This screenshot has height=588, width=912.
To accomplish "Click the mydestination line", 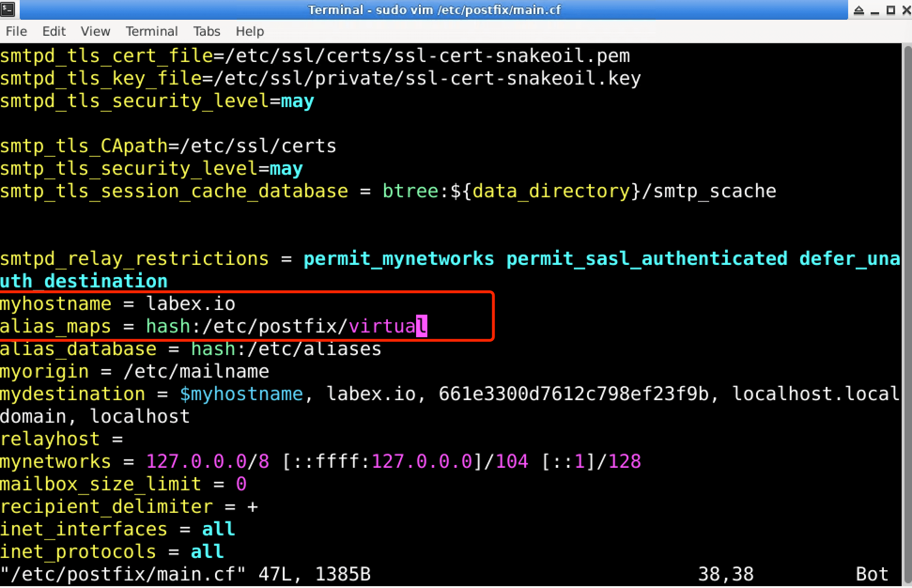I will pyautogui.click(x=73, y=394).
